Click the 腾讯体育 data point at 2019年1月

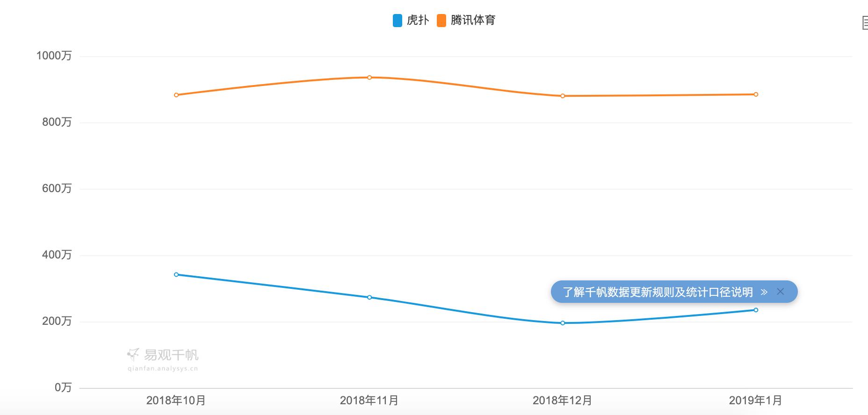(756, 94)
